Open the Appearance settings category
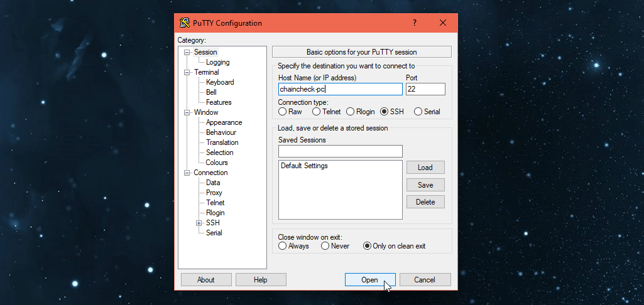644x305 pixels. (x=224, y=122)
